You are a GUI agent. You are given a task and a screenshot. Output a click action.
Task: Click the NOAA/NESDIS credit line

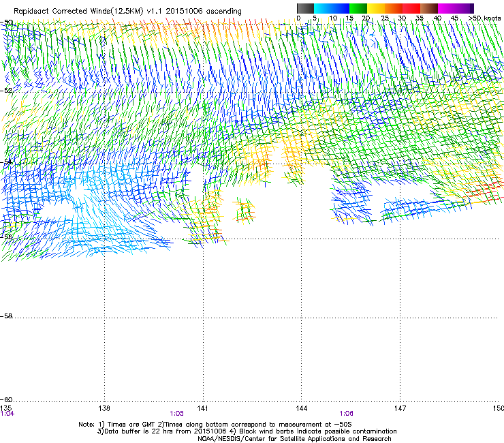click(294, 439)
